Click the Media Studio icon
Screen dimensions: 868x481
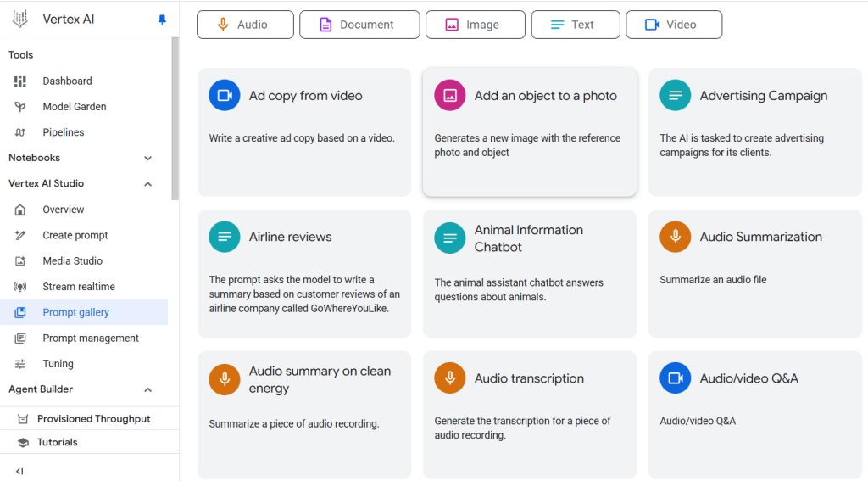coord(20,261)
